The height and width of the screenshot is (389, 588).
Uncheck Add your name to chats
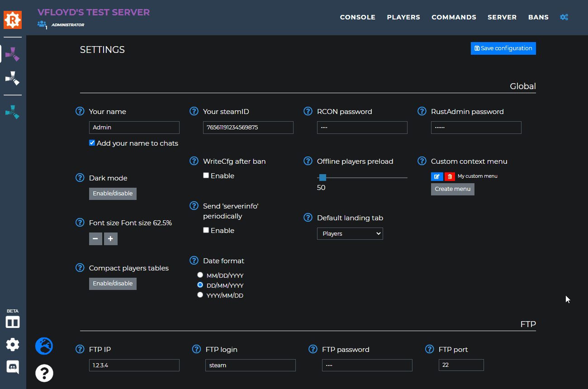click(x=92, y=142)
